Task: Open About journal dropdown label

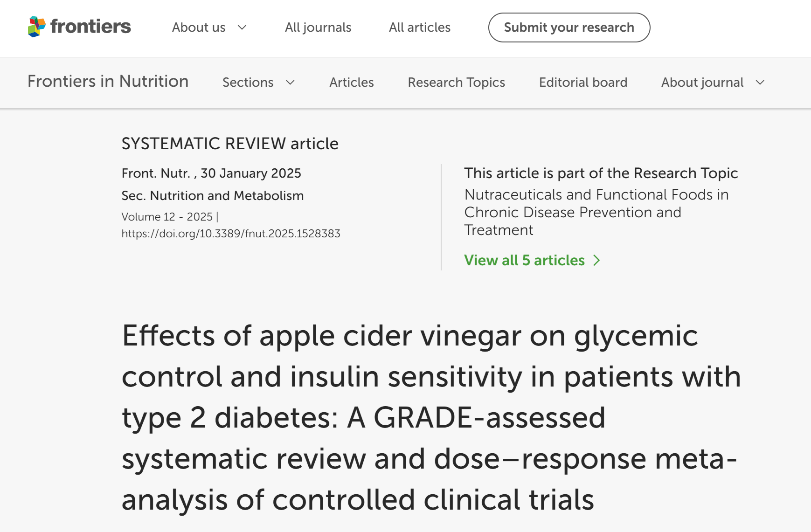Action: [702, 83]
